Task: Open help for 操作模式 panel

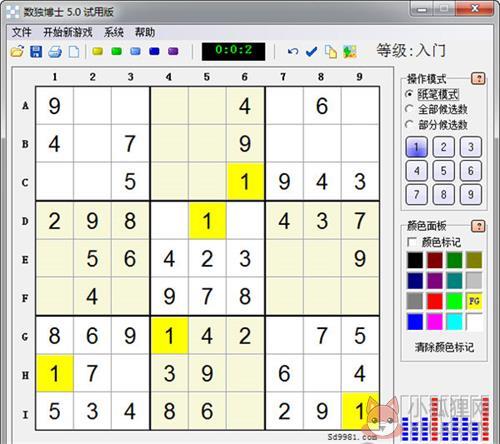Action: [x=478, y=79]
